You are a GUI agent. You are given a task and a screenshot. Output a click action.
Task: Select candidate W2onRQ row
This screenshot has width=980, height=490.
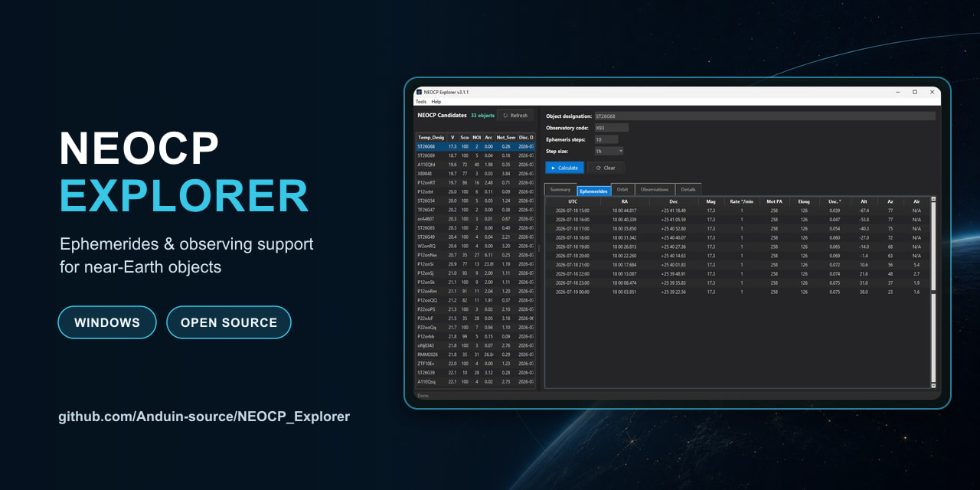click(475, 246)
